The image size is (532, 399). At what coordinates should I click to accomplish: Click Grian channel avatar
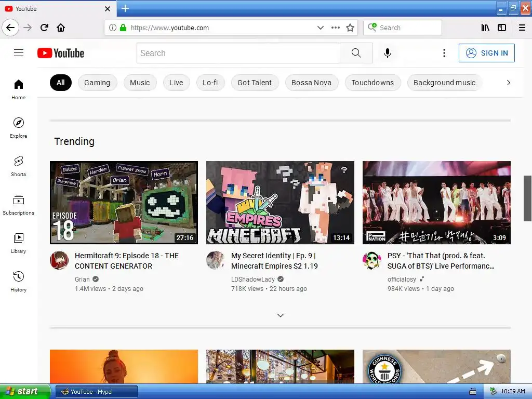click(59, 260)
